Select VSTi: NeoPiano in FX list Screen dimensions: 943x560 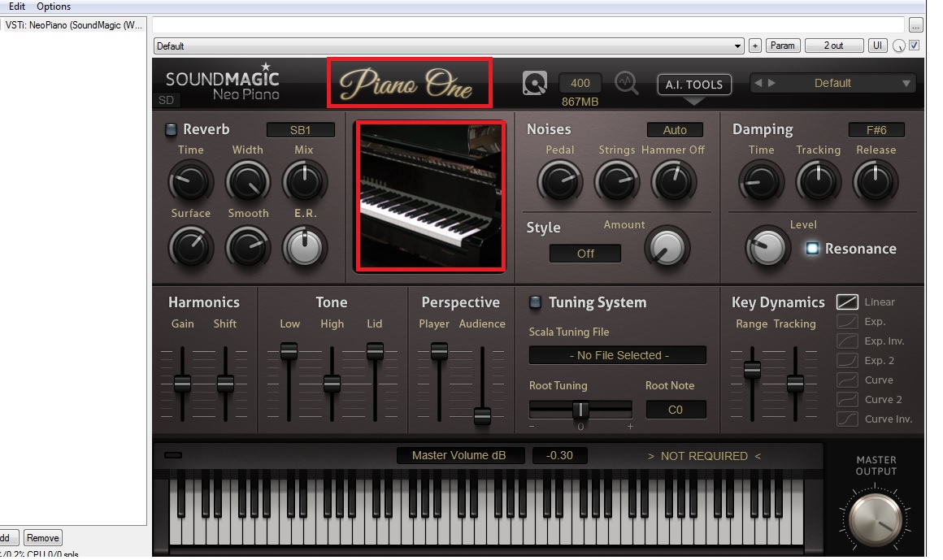(x=73, y=25)
